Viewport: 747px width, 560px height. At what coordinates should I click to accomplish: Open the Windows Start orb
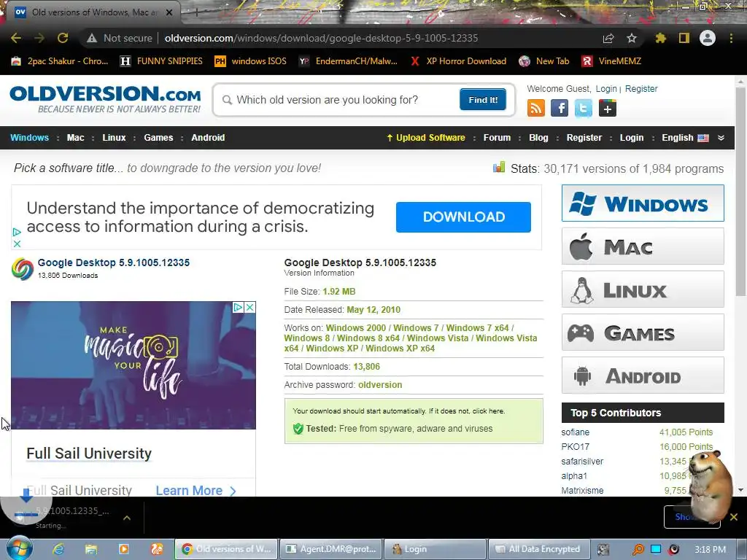[20, 549]
